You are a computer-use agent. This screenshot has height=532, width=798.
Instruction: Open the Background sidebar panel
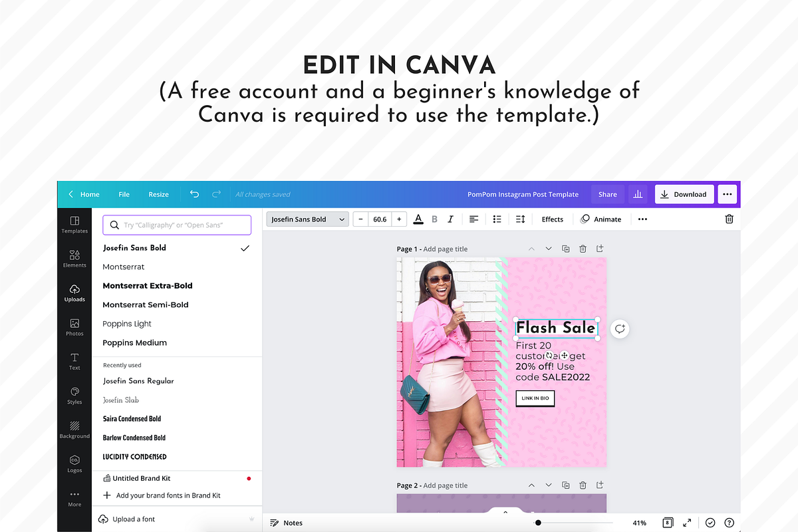pyautogui.click(x=74, y=430)
